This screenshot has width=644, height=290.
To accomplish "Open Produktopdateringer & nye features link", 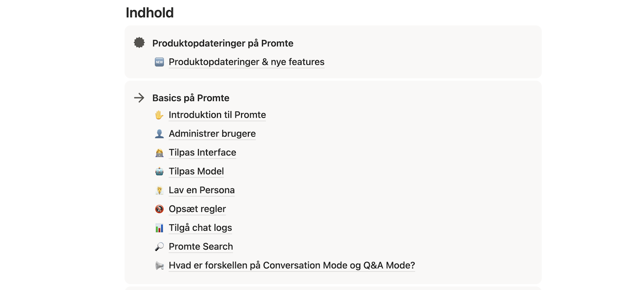I will tap(246, 62).
